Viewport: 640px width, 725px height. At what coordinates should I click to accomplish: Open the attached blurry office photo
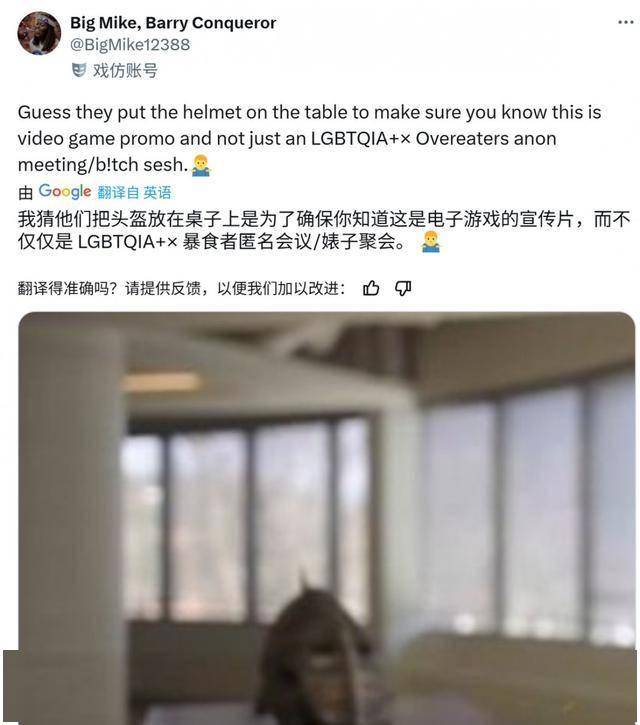(326, 518)
